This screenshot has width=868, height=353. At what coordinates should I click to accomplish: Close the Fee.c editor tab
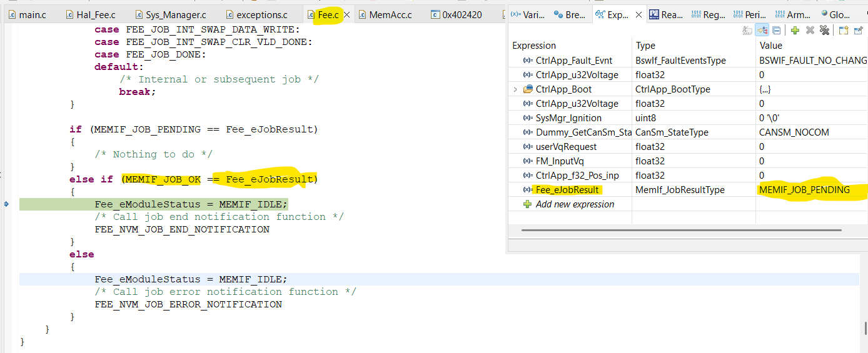coord(348,14)
